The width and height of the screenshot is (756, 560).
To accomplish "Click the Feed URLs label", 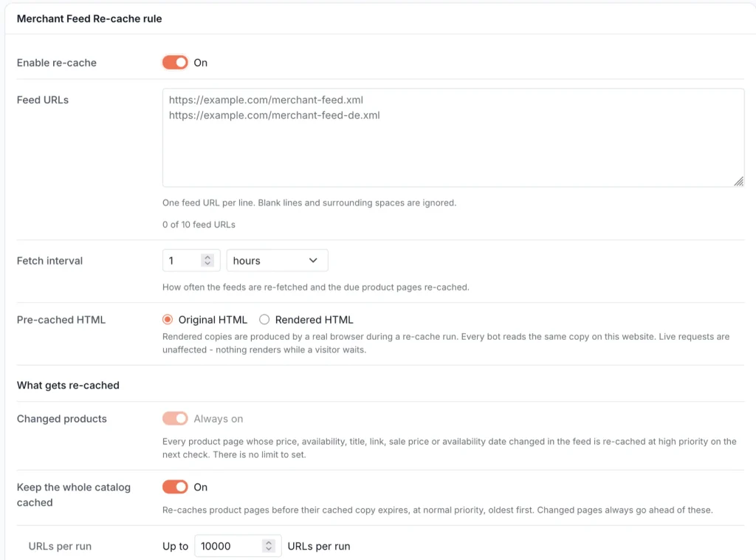I will click(42, 100).
